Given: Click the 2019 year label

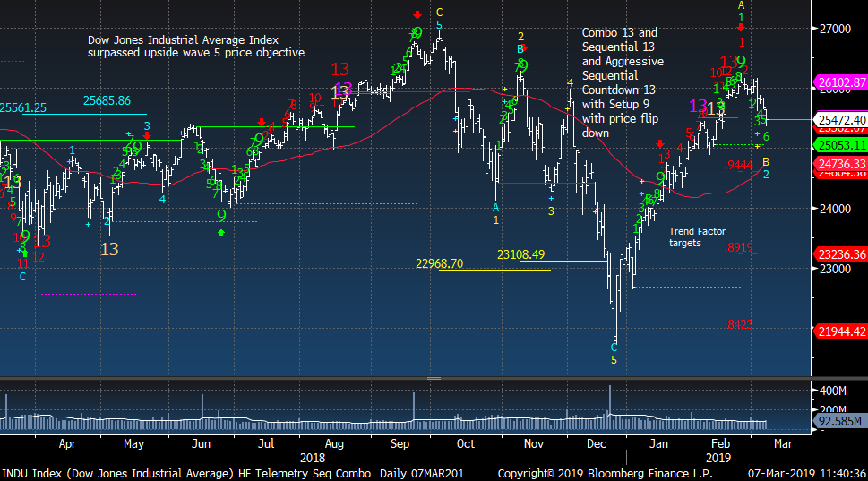Looking at the screenshot, I should (718, 459).
